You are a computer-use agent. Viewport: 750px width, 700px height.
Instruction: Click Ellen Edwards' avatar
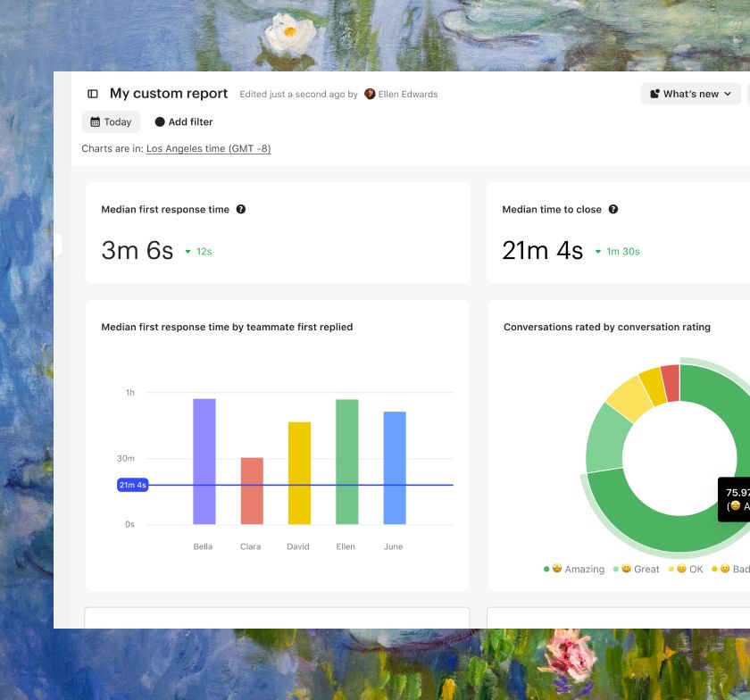tap(370, 94)
